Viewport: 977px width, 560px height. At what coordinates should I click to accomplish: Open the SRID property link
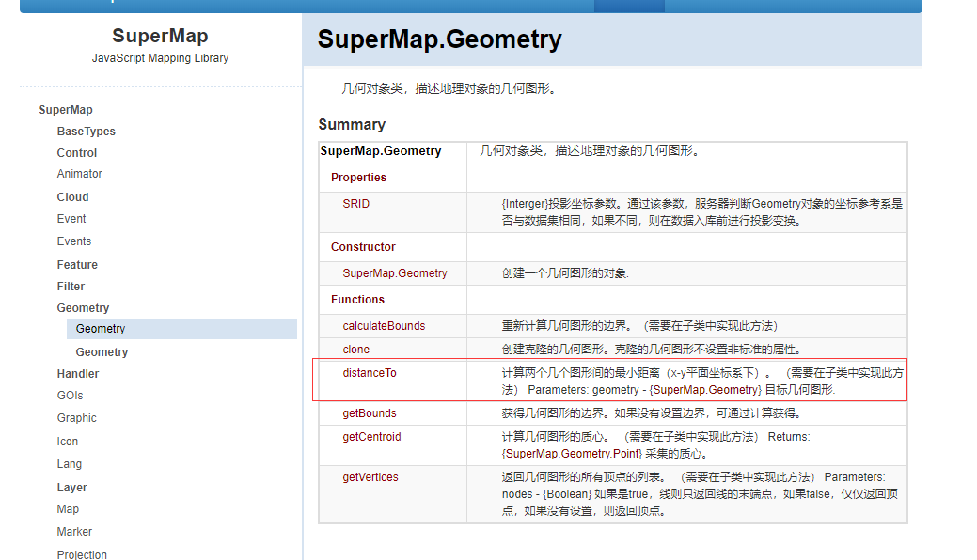[x=355, y=204]
